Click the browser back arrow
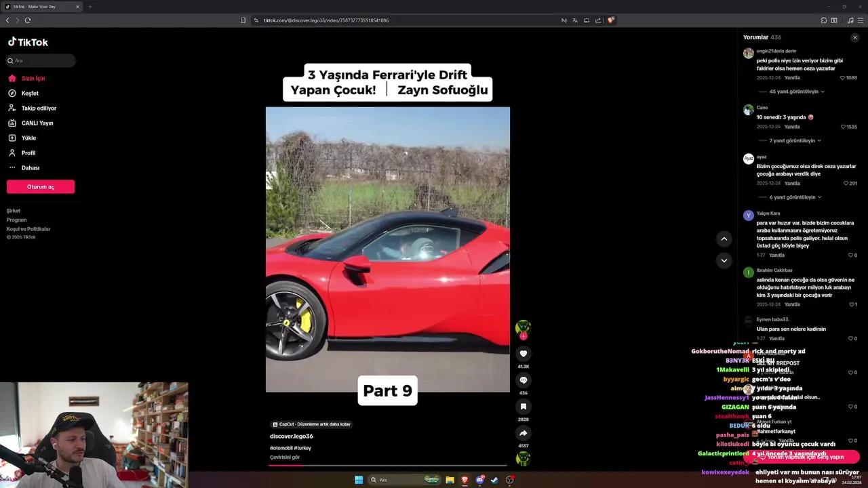Viewport: 868px width, 488px height. 7,20
